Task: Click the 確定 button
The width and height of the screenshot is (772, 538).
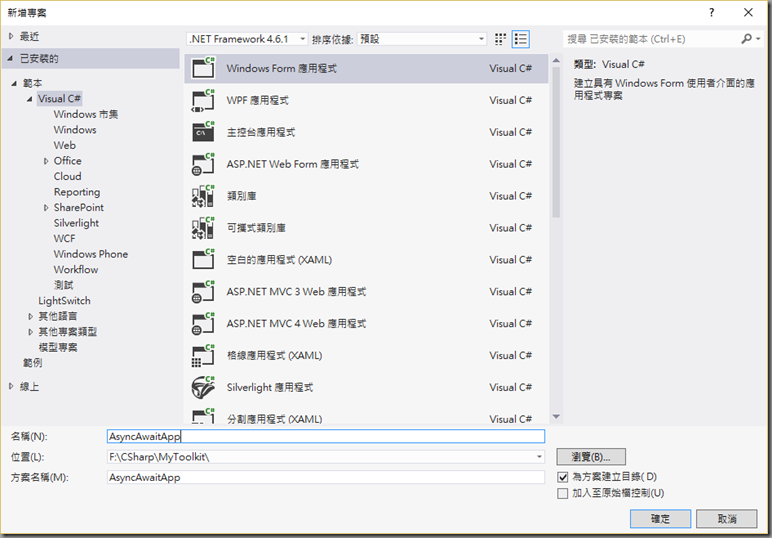Action: point(660,519)
